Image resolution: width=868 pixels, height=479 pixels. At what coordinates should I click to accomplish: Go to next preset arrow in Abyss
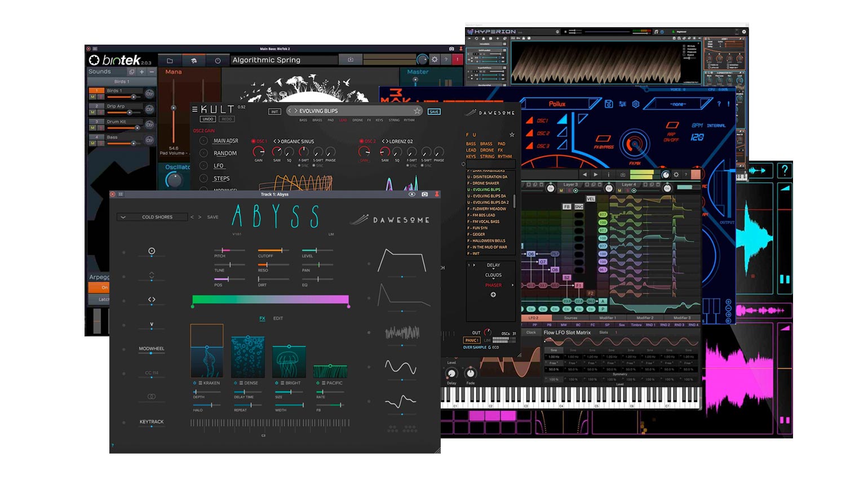(x=200, y=217)
